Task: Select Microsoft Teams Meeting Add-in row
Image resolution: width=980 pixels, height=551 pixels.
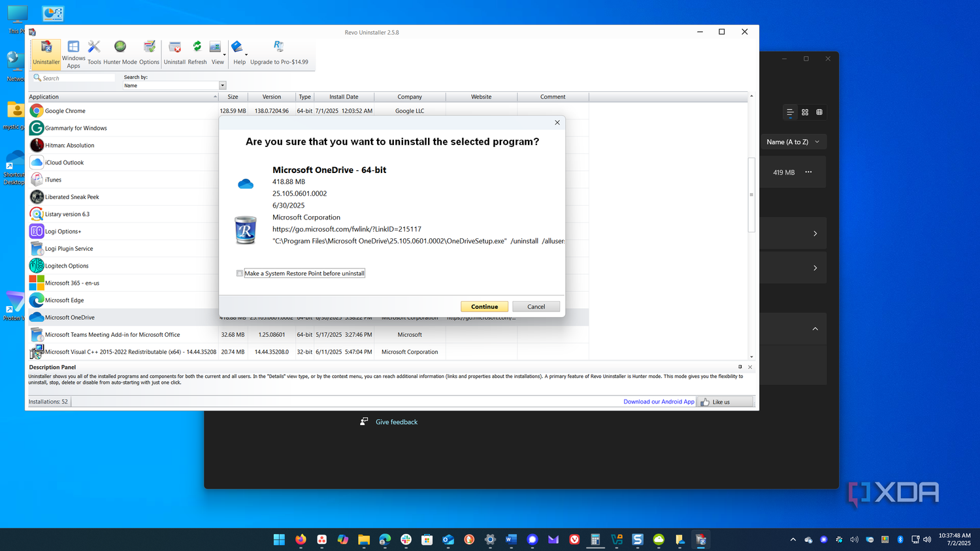Action: [308, 334]
